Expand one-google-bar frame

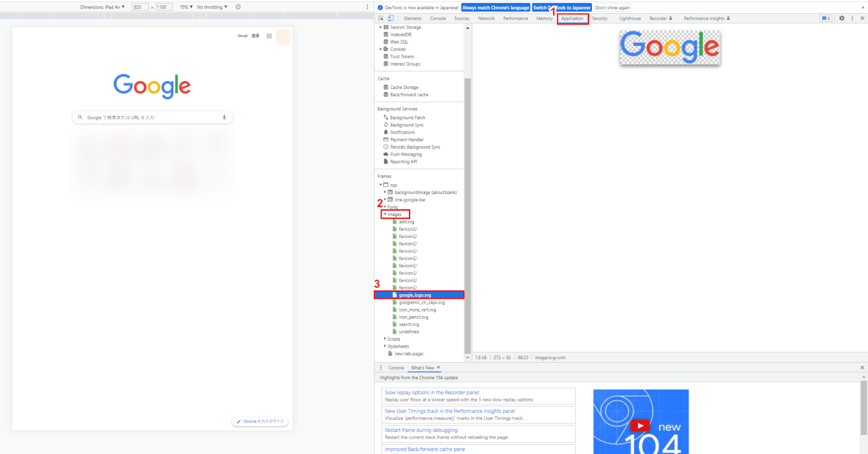[385, 199]
